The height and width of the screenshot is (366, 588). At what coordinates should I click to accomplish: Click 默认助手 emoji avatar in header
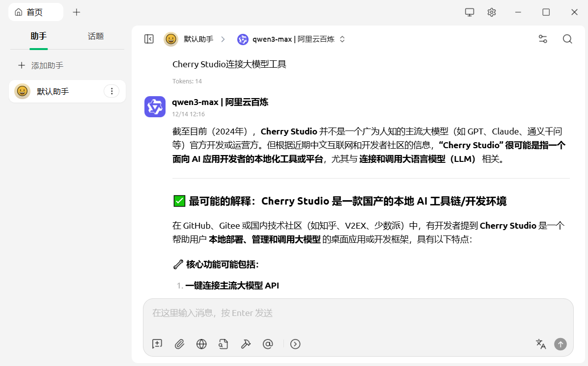[171, 39]
